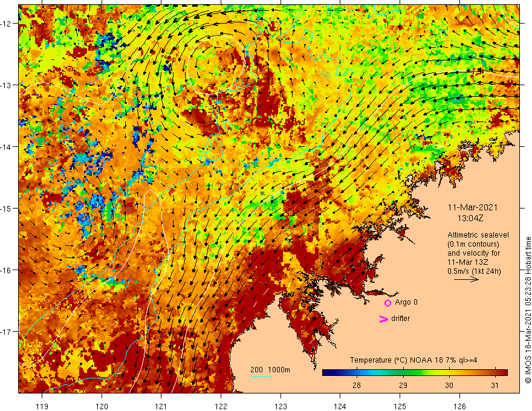This screenshot has width=532, height=411.
Task: Click the 'Argo 0' legend label
Action: point(406,302)
